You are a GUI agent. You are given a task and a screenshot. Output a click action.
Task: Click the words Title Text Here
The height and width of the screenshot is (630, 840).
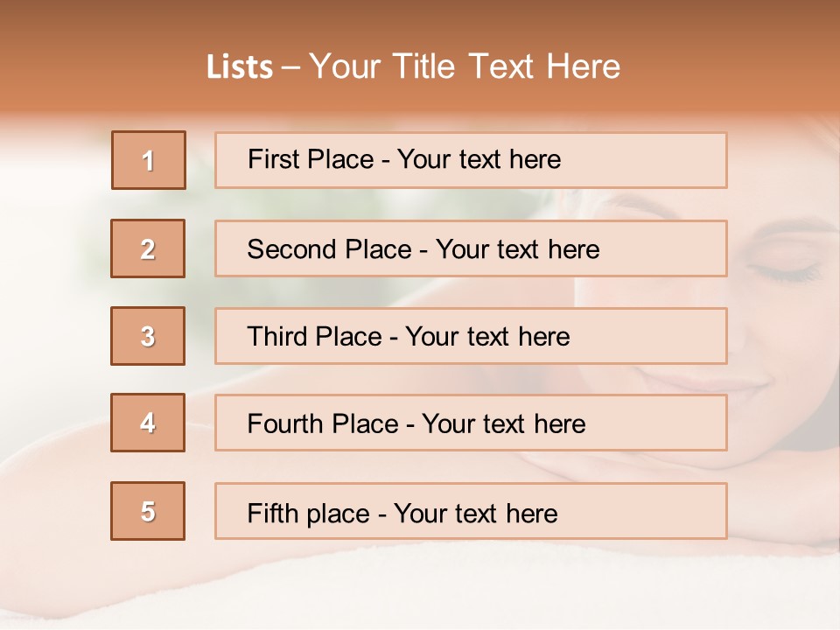(x=507, y=66)
